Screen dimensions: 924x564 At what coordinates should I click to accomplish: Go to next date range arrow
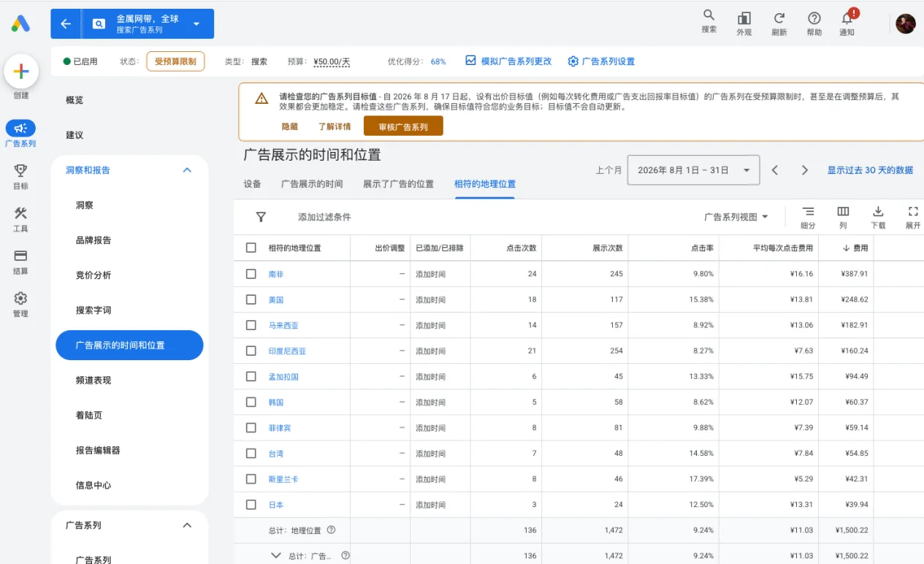click(805, 170)
